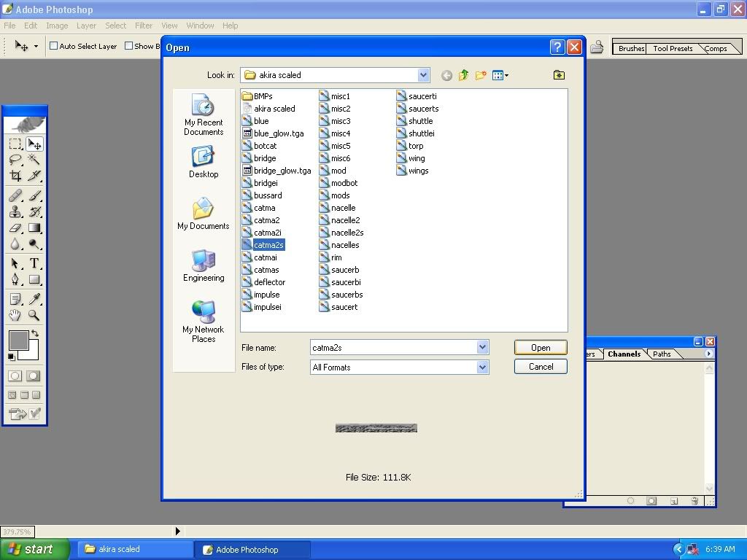Open the File Browser toggle icon
The image size is (747, 560).
597,47
